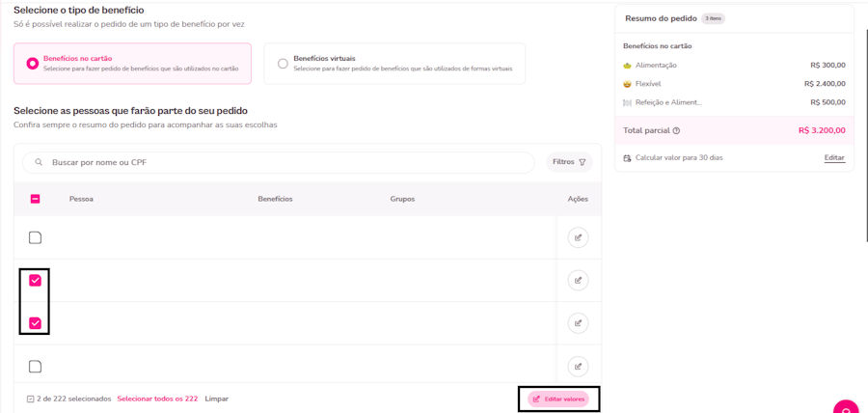
Task: Open the Filtros filter dropdown
Action: (x=569, y=162)
